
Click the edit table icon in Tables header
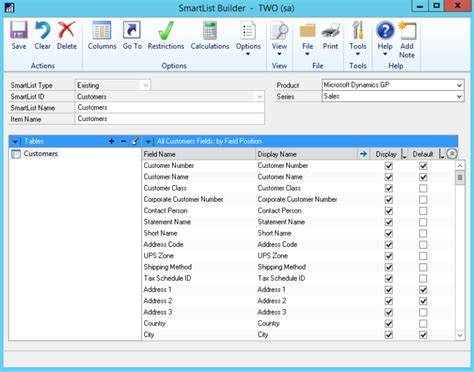135,141
